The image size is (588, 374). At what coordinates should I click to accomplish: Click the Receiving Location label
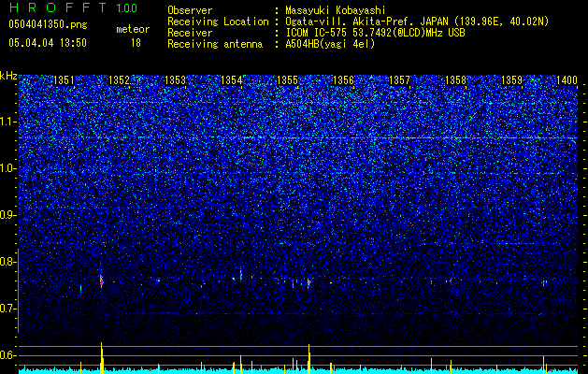[218, 22]
